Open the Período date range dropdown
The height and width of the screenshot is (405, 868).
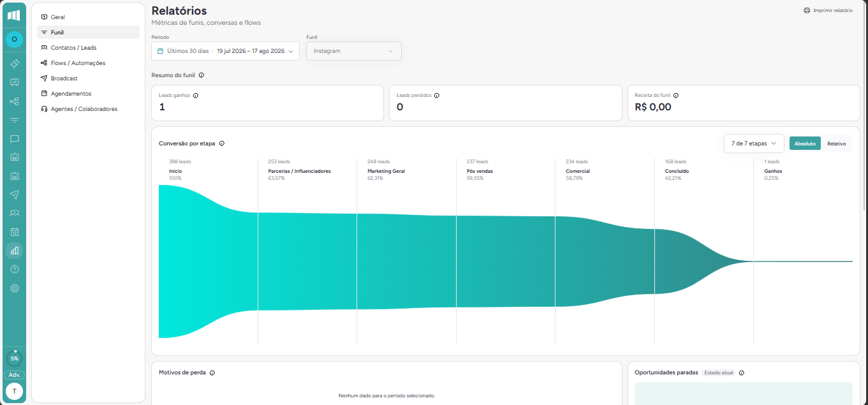point(225,51)
